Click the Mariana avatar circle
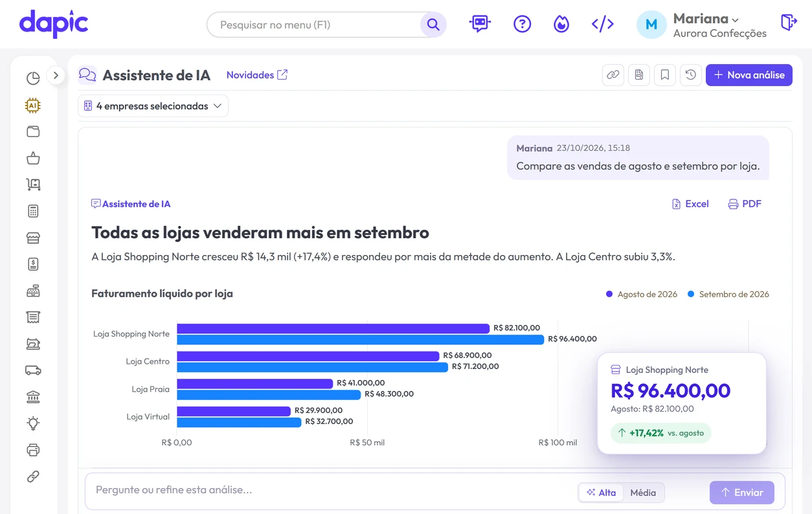Screen dimensions: 812x514 (651, 25)
